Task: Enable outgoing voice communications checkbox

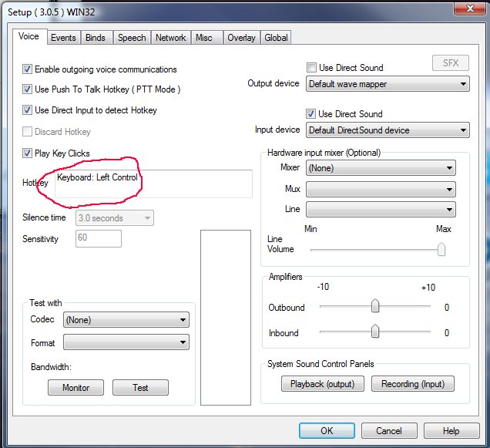Action: 28,69
